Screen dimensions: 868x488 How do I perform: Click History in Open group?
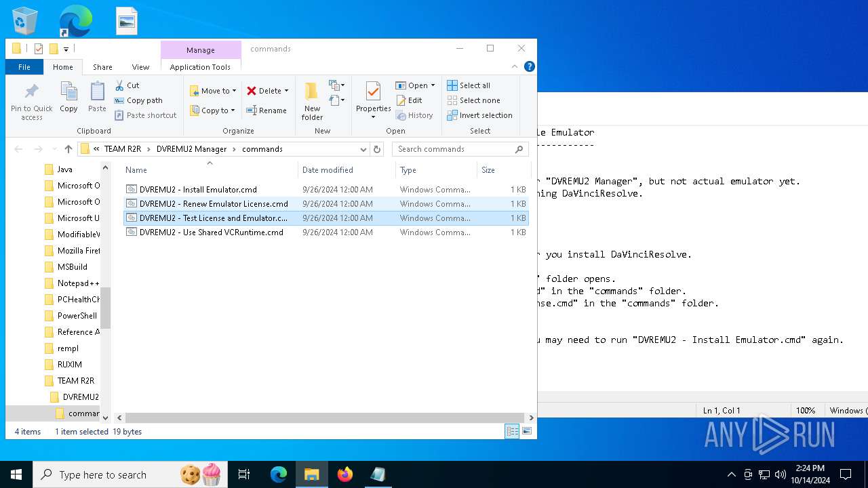pos(414,115)
